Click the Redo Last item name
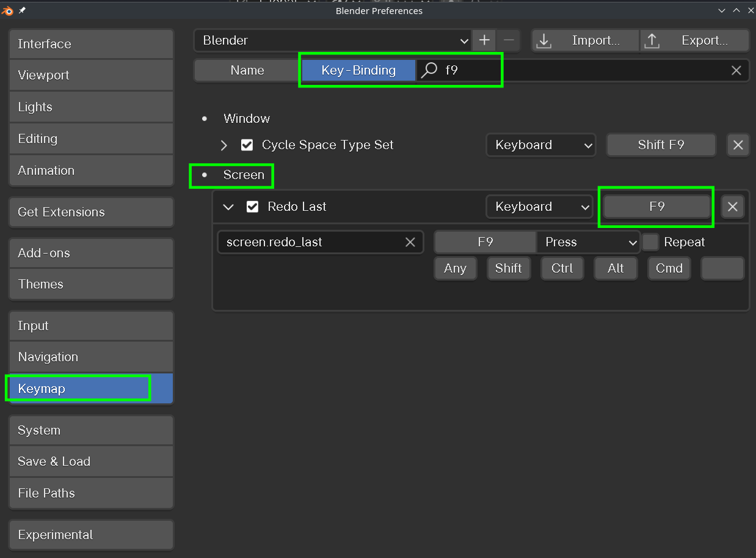Screen dimensions: 756x558 [297, 207]
